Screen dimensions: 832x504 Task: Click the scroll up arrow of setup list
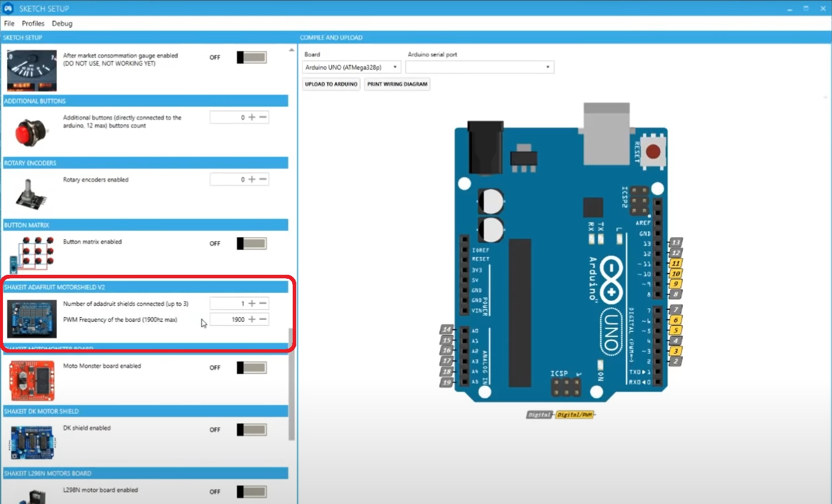[292, 50]
